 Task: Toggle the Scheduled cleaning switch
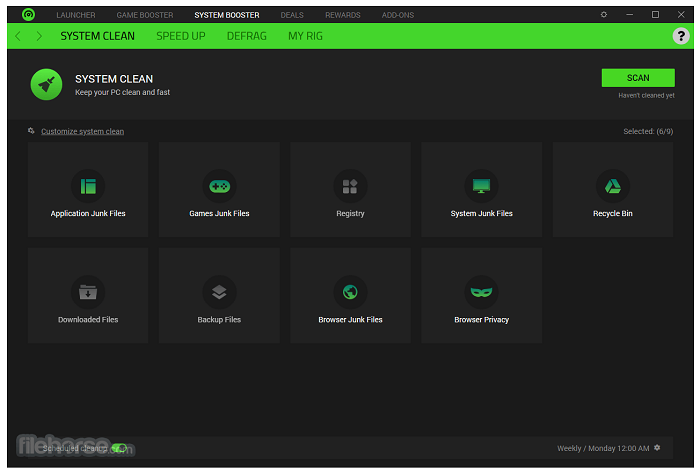119,449
